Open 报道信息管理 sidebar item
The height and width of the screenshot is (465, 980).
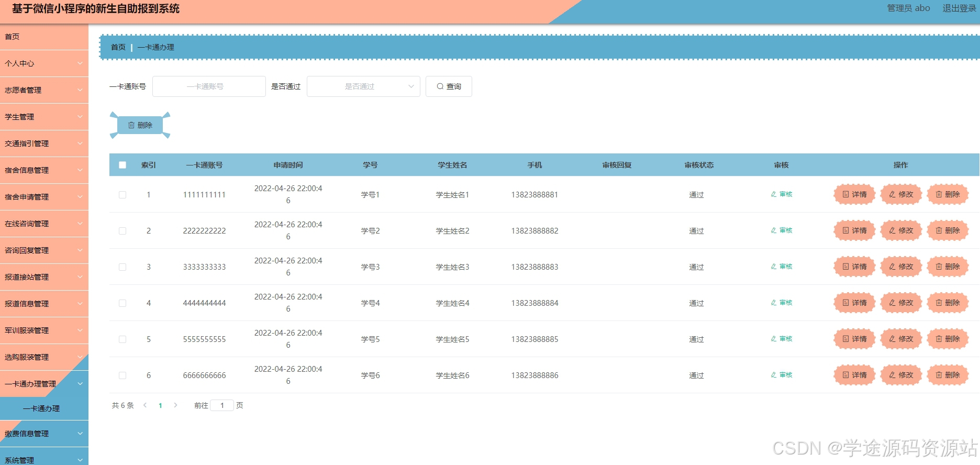tap(44, 304)
